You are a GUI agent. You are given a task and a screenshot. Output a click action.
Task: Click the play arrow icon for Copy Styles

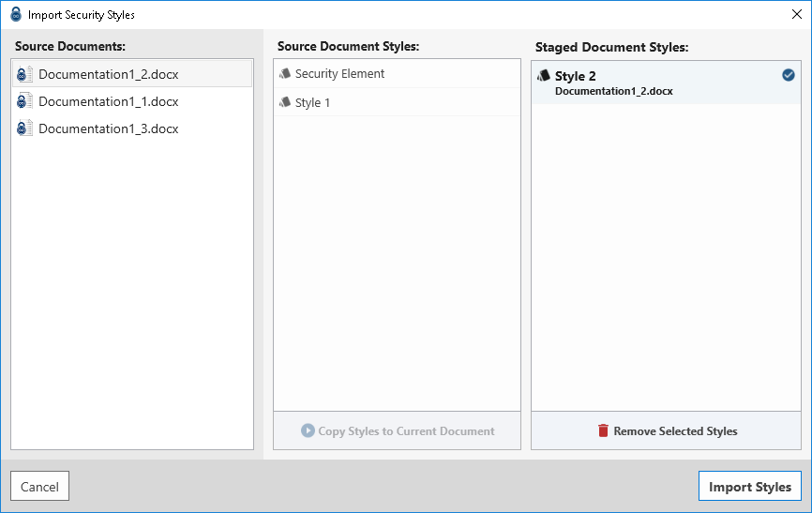[308, 431]
